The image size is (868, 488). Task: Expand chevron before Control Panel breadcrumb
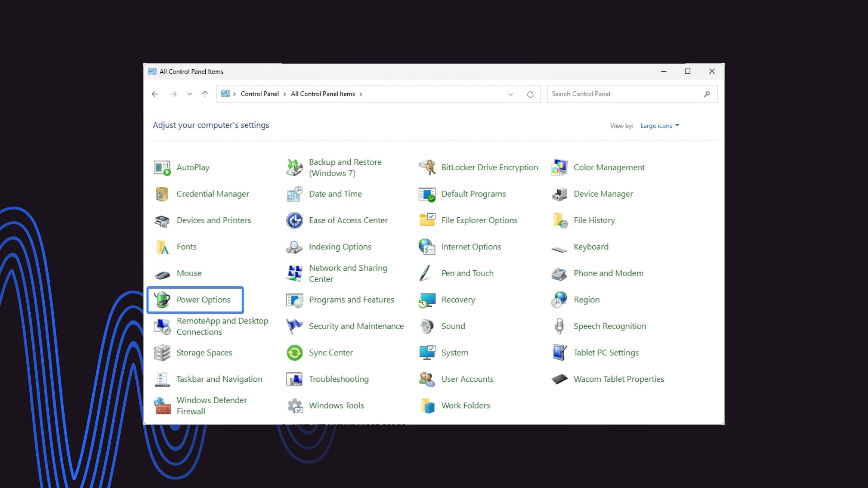coord(234,94)
